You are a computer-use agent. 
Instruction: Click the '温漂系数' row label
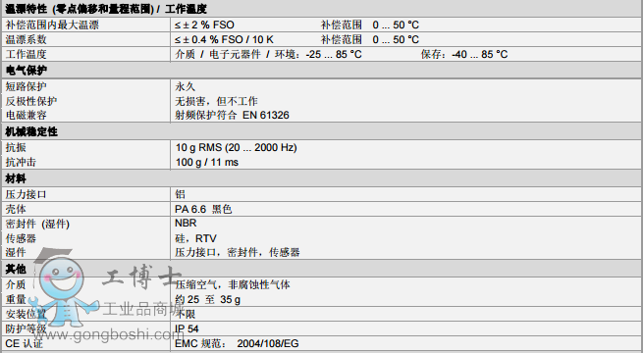pos(26,40)
